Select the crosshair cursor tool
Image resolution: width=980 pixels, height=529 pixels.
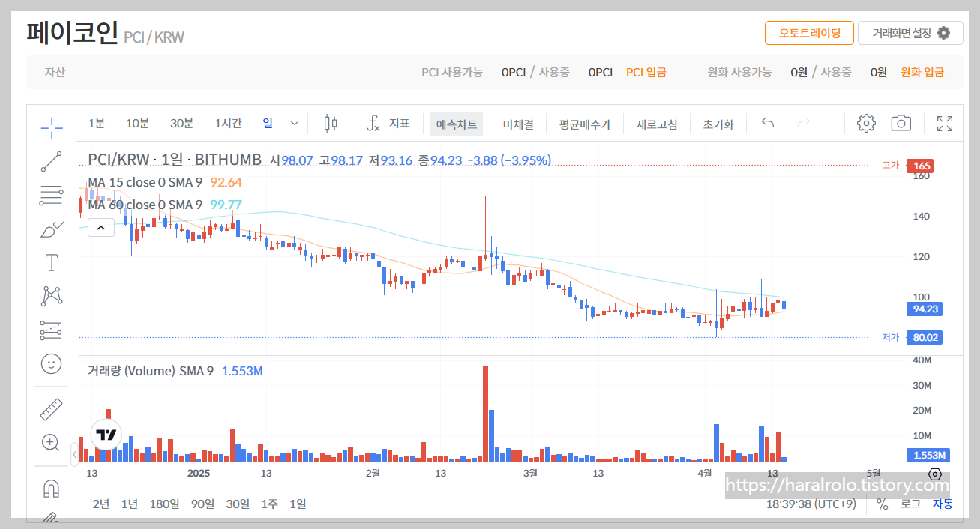(x=51, y=128)
